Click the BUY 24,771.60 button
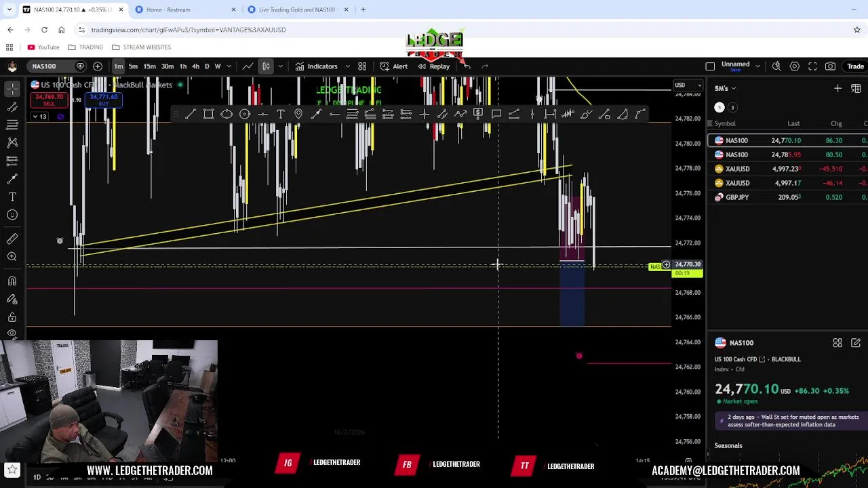 click(103, 100)
